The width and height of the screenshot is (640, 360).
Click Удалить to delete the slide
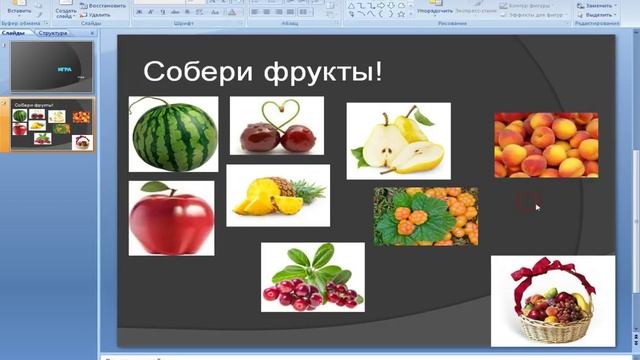(x=96, y=15)
